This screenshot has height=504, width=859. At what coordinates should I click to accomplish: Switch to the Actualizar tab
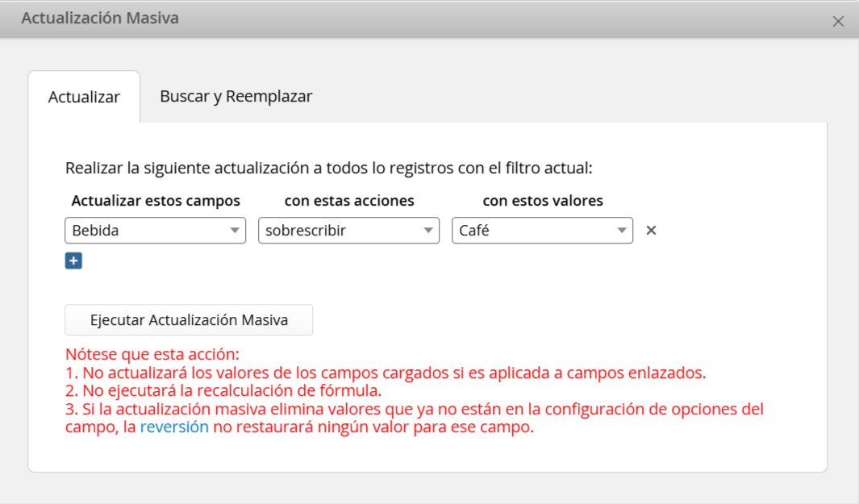[x=84, y=97]
